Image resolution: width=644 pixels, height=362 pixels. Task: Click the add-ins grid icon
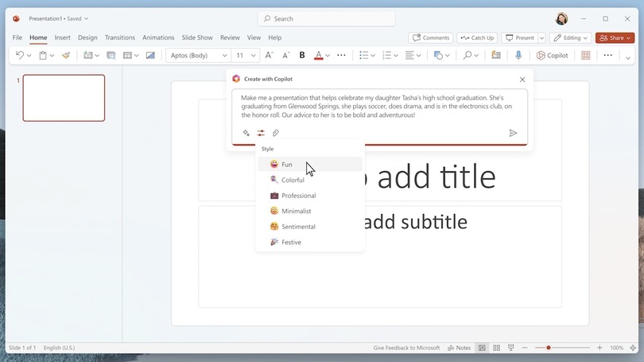click(586, 55)
